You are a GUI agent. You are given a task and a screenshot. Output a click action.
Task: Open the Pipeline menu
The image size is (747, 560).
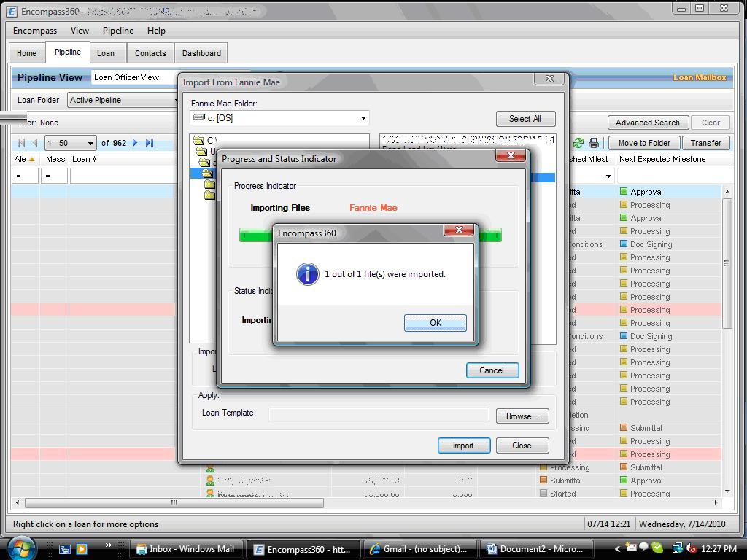point(118,31)
